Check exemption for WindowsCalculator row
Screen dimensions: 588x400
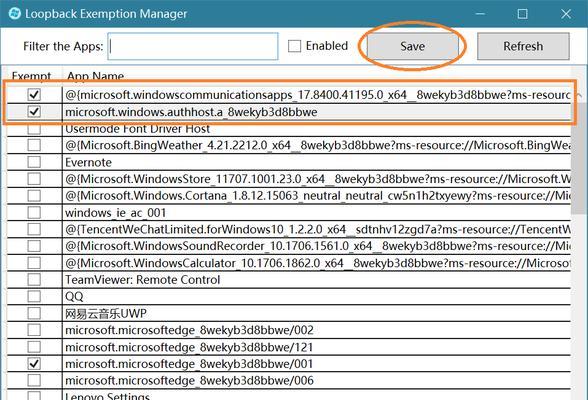[x=34, y=263]
